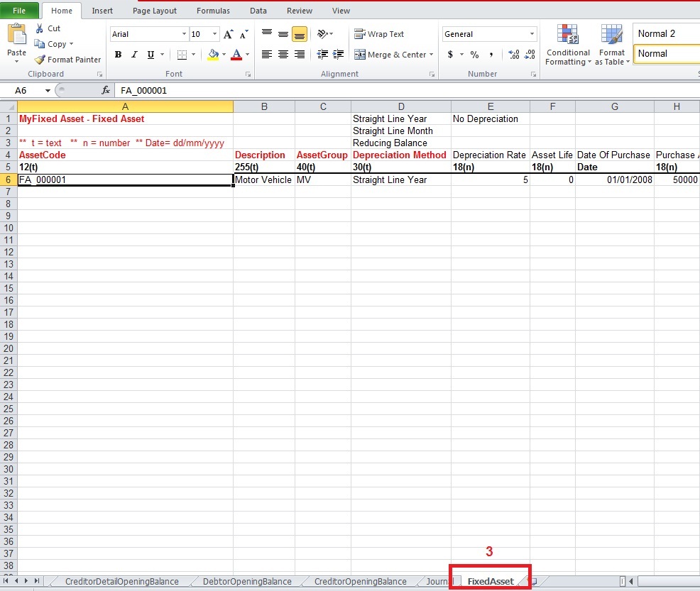This screenshot has height=591, width=700.
Task: Click the Increase Decimal icon
Action: click(515, 55)
